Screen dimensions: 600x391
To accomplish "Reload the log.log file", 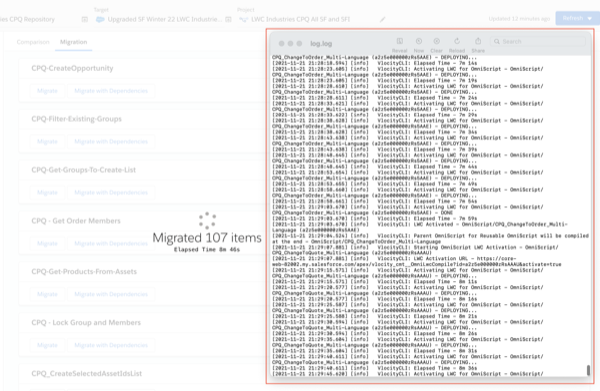I will click(x=457, y=41).
